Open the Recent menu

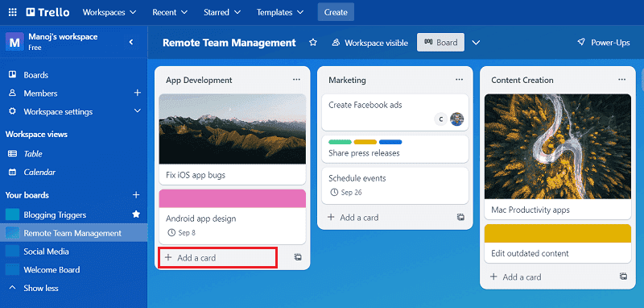[170, 12]
